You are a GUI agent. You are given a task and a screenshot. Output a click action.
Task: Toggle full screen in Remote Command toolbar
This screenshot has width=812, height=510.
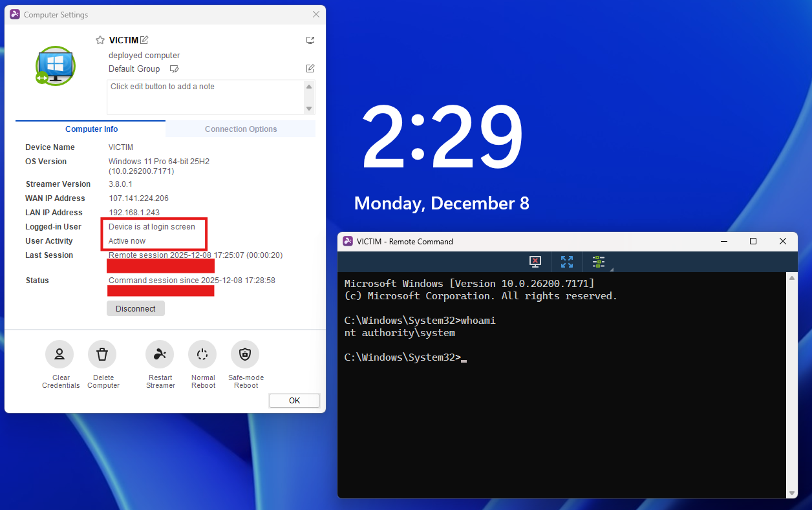click(x=567, y=262)
